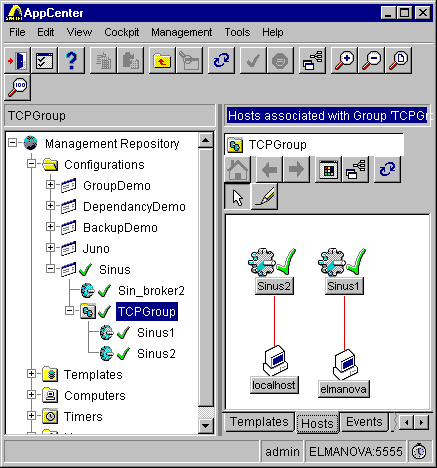Expand the Juno configuration
This screenshot has height=468, width=437.
click(50, 247)
